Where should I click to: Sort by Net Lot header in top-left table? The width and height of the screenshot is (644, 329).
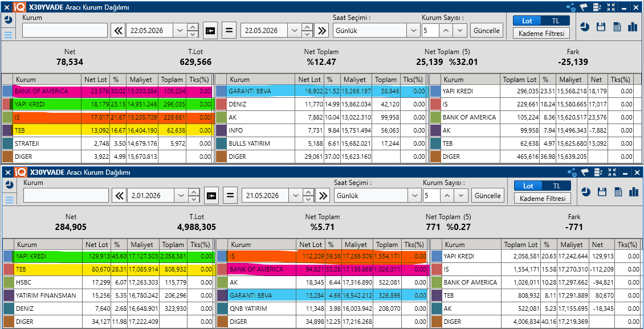coord(95,80)
